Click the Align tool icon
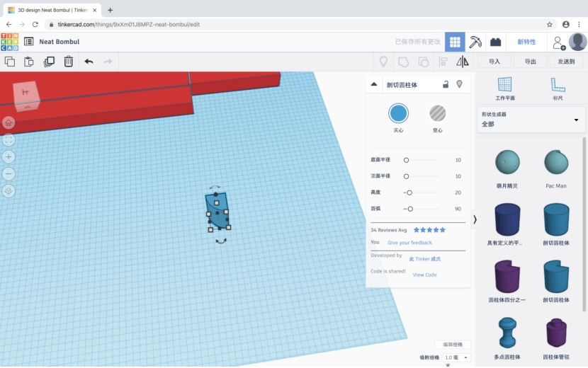This screenshot has height=368, width=588. [443, 62]
